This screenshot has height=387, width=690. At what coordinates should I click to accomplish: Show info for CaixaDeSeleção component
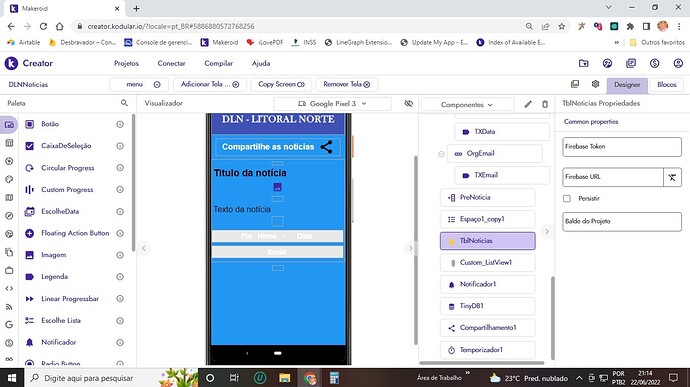(x=120, y=146)
